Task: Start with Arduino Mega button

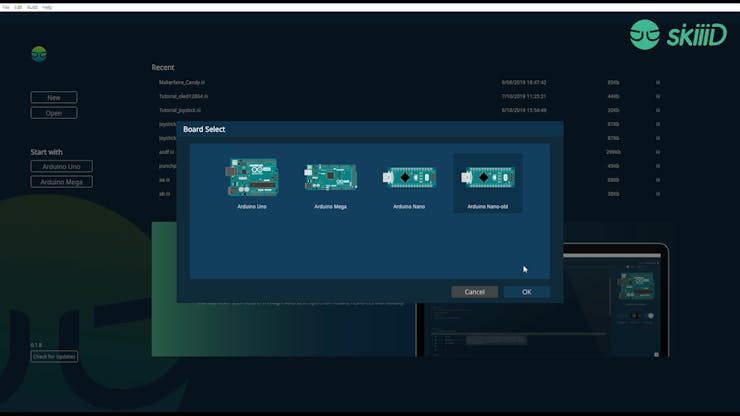Action: point(61,182)
